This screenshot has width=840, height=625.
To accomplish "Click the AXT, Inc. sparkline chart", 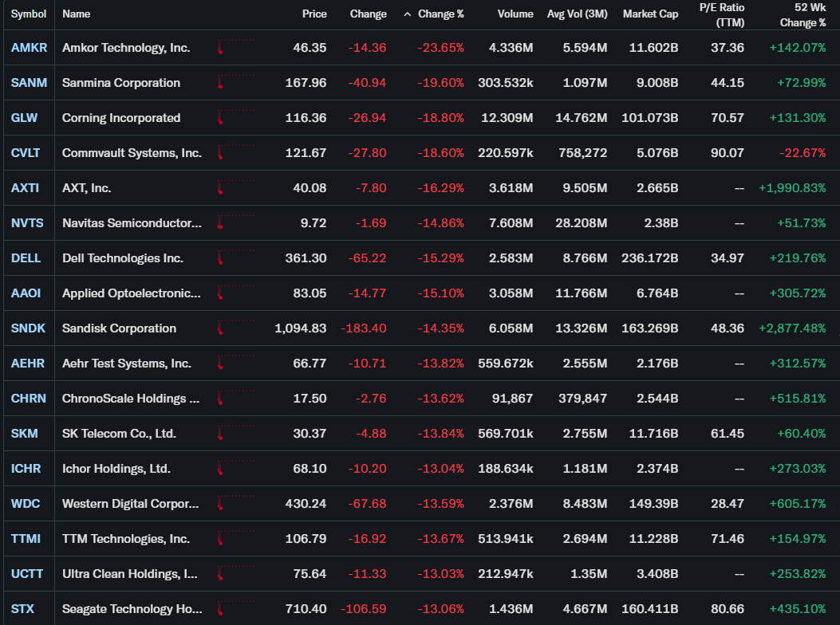I will pyautogui.click(x=236, y=187).
